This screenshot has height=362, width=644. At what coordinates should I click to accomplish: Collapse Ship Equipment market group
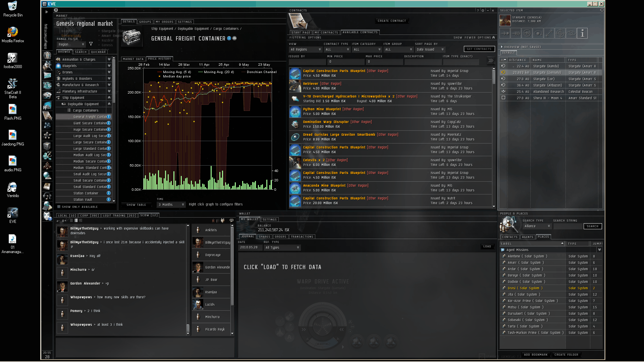pos(109,98)
